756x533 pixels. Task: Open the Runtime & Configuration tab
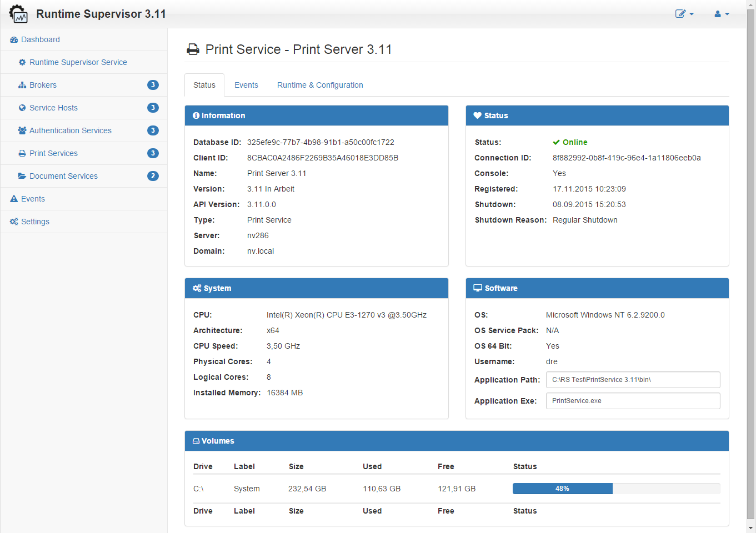click(320, 85)
